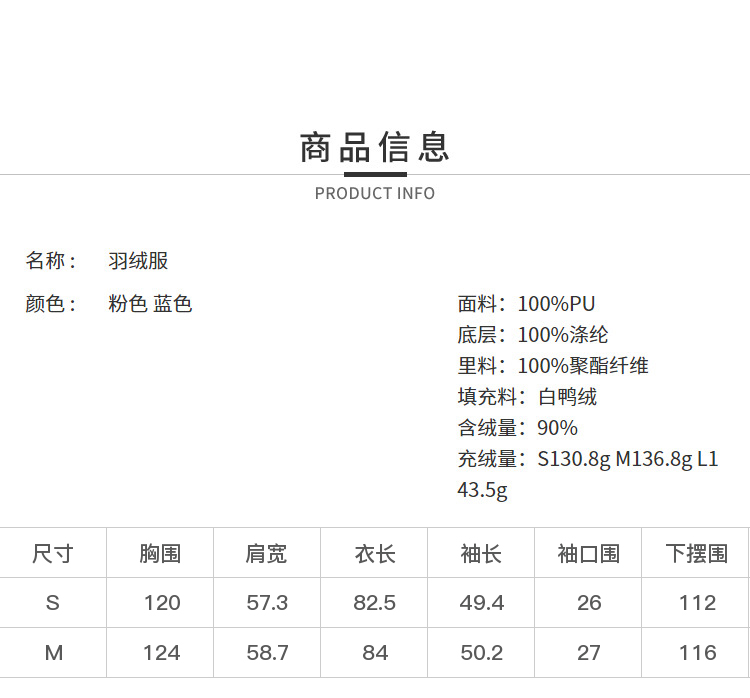Image resolution: width=750 pixels, height=698 pixels.
Task: Click the product name 羽绒服
Action: (138, 261)
